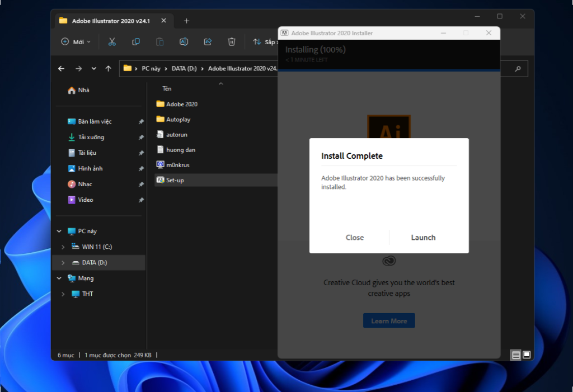Unpin Tải xuống using its pin icon

point(141,138)
